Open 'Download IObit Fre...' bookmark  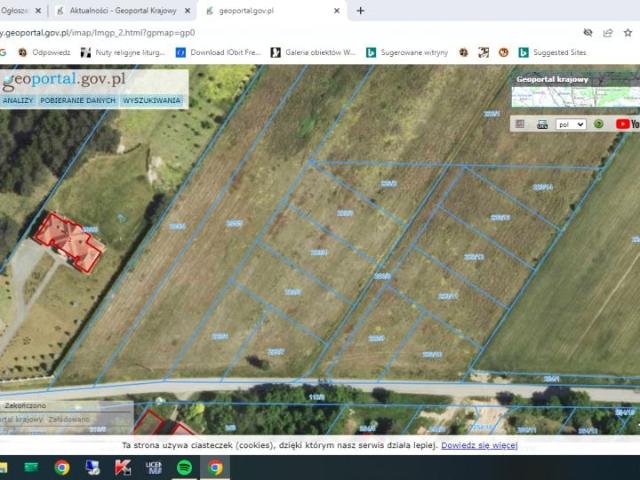(x=218, y=52)
